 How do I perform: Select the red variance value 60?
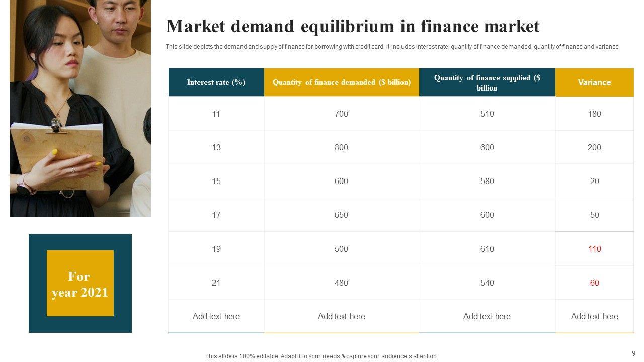(594, 283)
